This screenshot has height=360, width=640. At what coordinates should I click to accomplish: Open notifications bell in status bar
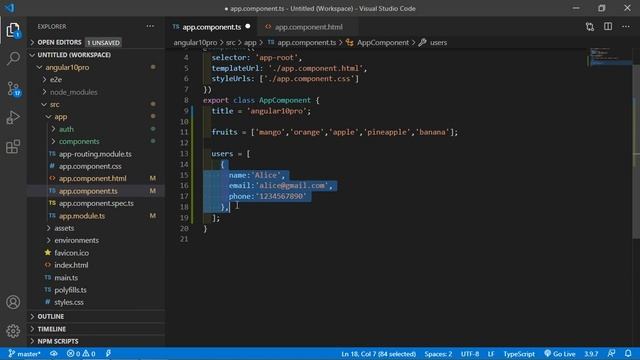pos(628,354)
